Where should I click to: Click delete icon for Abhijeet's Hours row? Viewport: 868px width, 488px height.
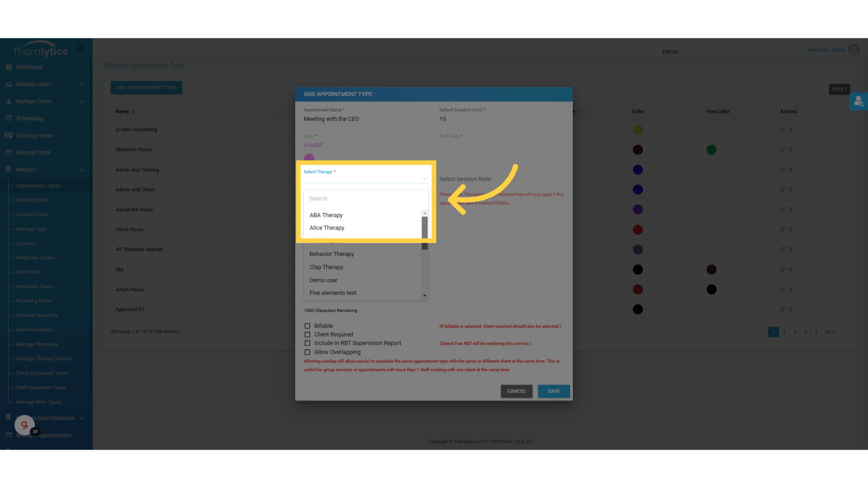[791, 150]
